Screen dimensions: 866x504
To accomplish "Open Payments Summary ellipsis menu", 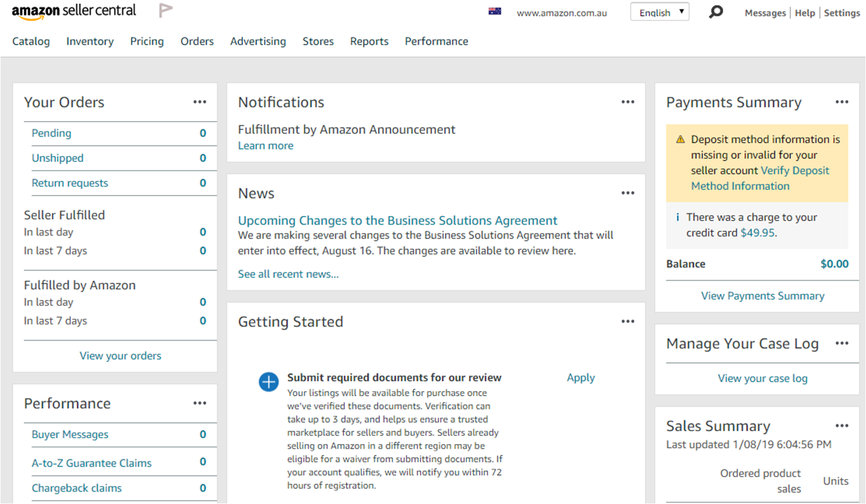I will tap(842, 102).
